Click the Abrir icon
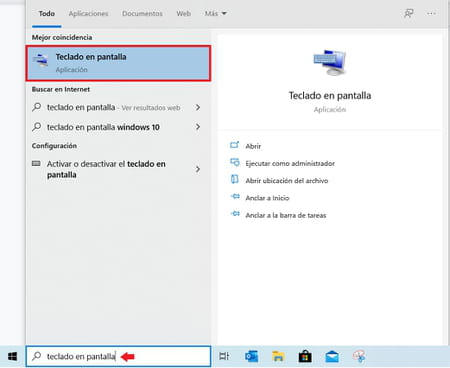Screen dimensions: 450x368 tap(235, 145)
